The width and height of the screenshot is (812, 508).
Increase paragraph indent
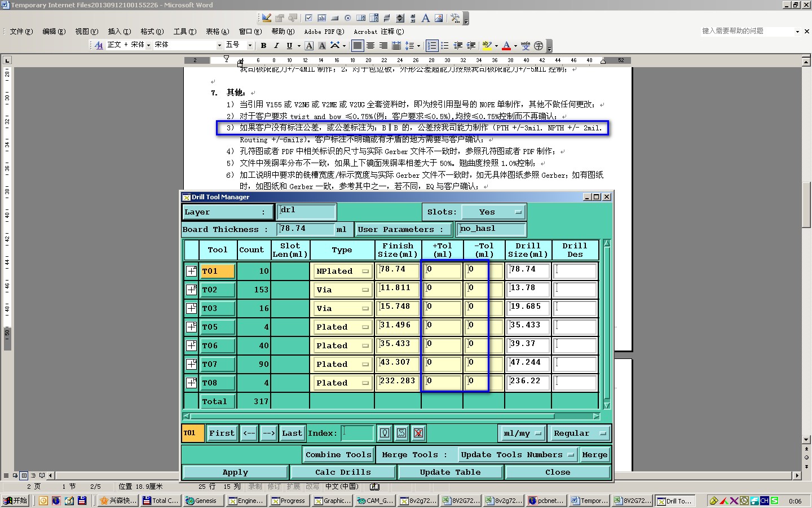coord(471,45)
